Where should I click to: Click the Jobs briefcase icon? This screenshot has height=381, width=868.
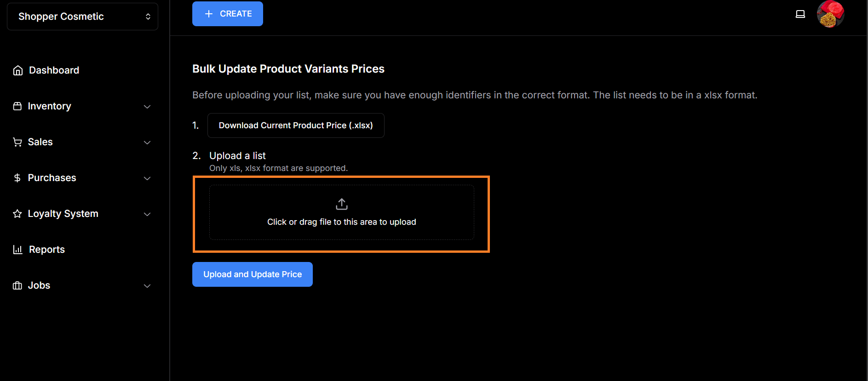(17, 285)
